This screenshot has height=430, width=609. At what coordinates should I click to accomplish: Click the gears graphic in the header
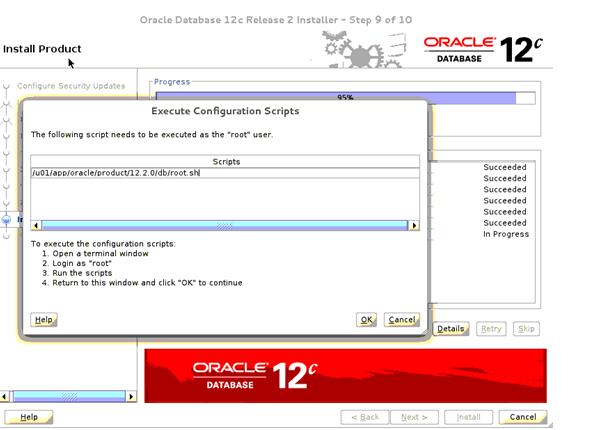(363, 50)
